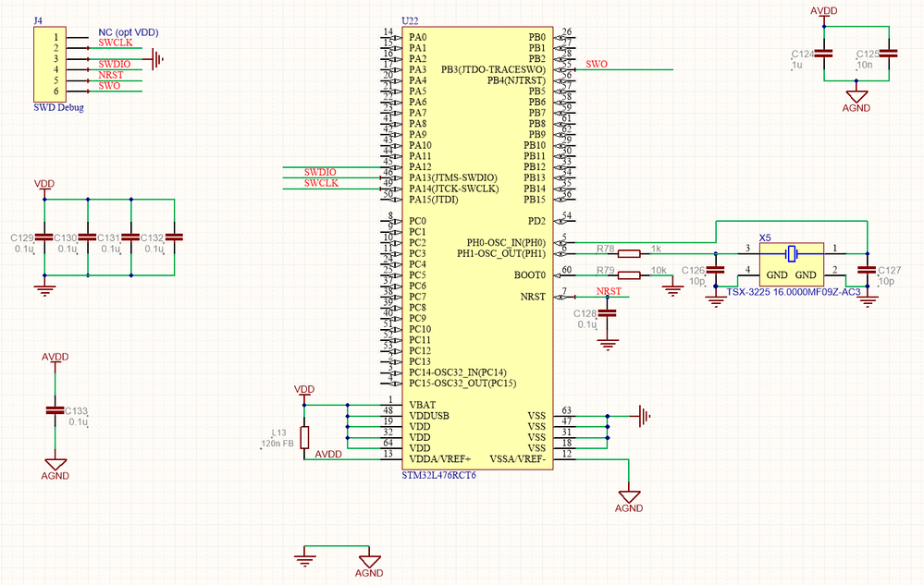This screenshot has height=585, width=924.
Task: Select capacitor C133 symbol
Action: point(55,410)
